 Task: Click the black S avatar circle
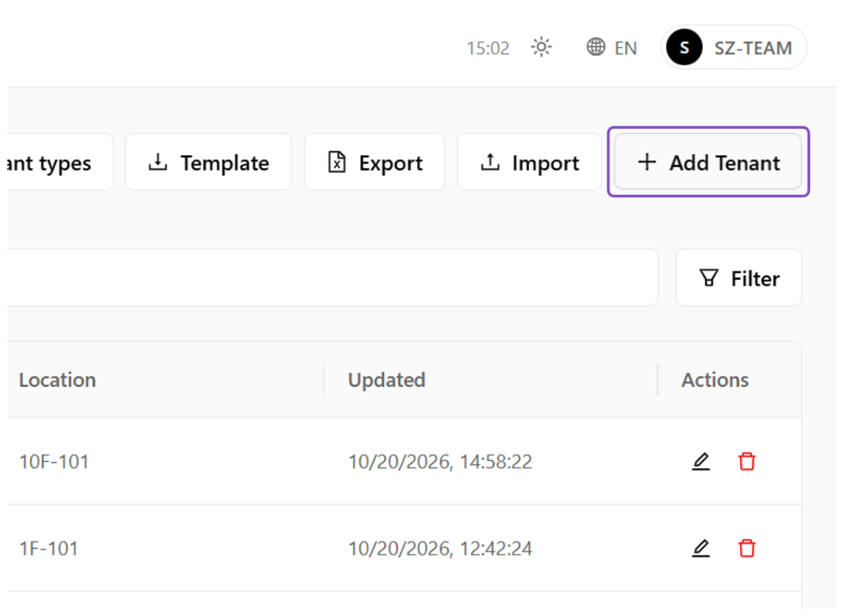(684, 48)
